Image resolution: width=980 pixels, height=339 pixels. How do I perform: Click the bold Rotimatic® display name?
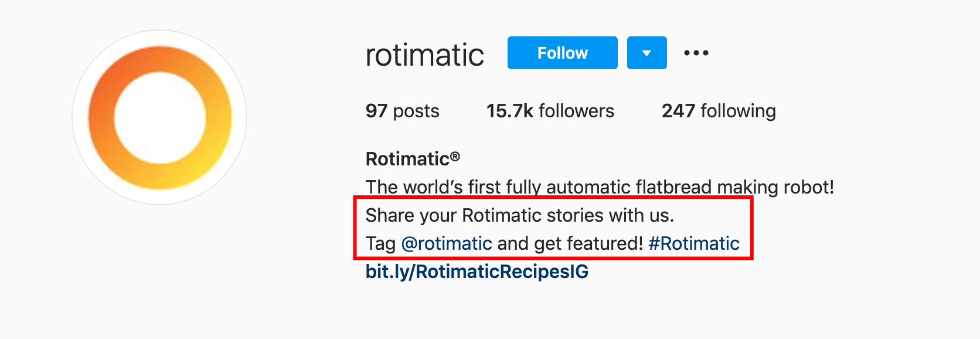pos(407,159)
